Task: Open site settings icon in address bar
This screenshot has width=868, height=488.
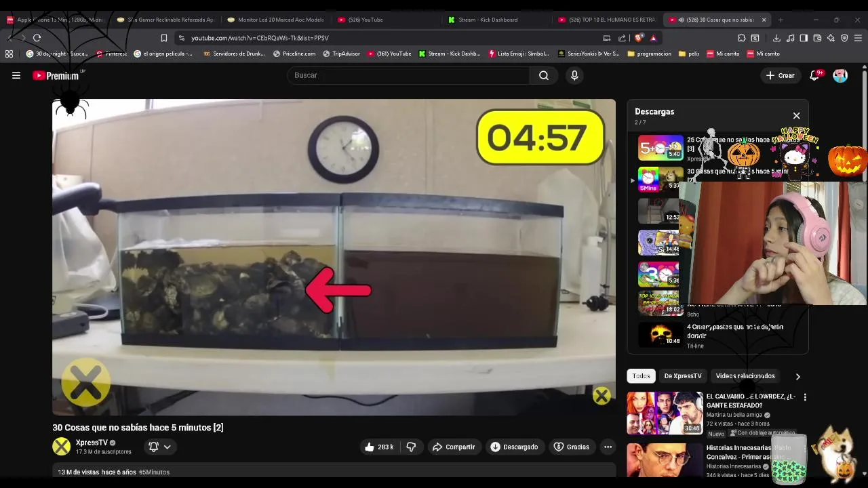Action: 181,38
